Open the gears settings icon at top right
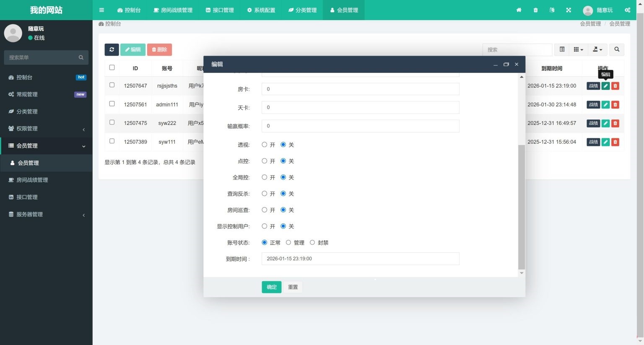Image resolution: width=644 pixels, height=345 pixels. [627, 10]
